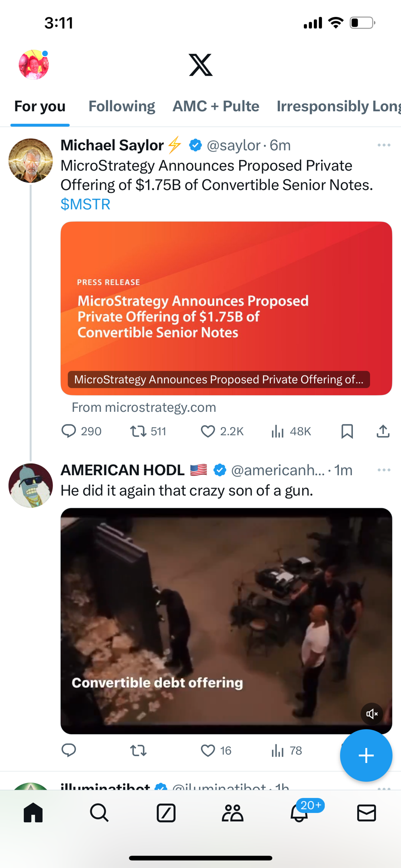Open your profile avatar menu
Screen dimensions: 401x868
pos(33,65)
